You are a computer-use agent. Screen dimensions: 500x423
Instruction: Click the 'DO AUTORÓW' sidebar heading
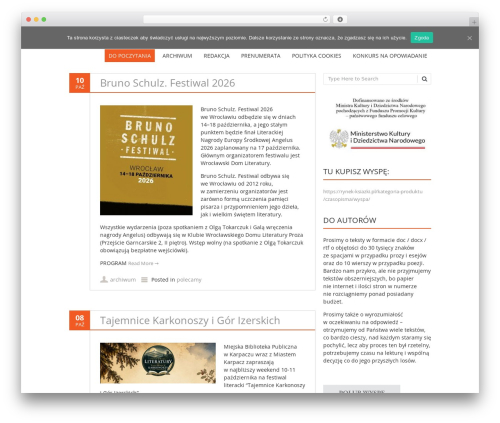pos(350,220)
